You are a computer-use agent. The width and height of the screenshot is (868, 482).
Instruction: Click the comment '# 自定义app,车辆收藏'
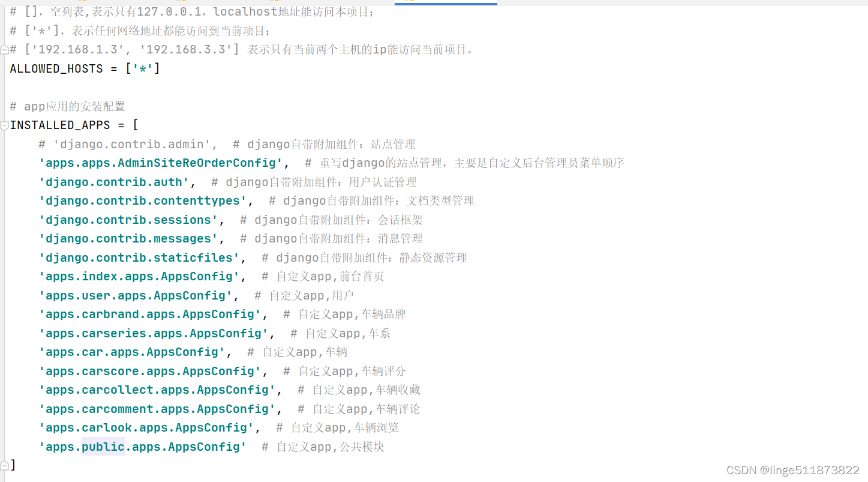pyautogui.click(x=359, y=390)
